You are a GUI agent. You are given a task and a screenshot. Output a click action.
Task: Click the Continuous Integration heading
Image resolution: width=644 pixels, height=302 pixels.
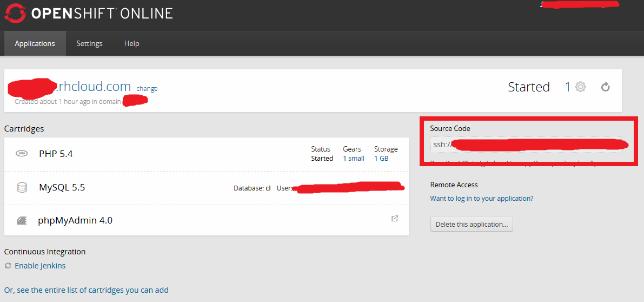pyautogui.click(x=45, y=252)
